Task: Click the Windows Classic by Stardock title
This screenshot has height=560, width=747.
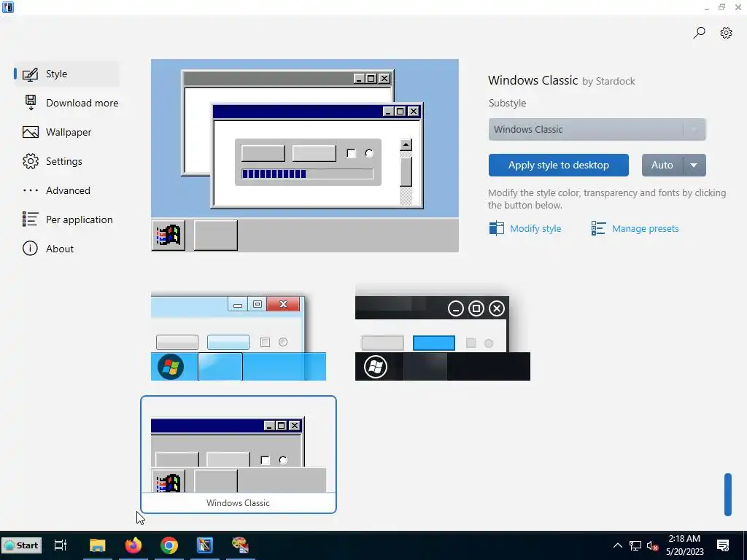Action: (561, 80)
